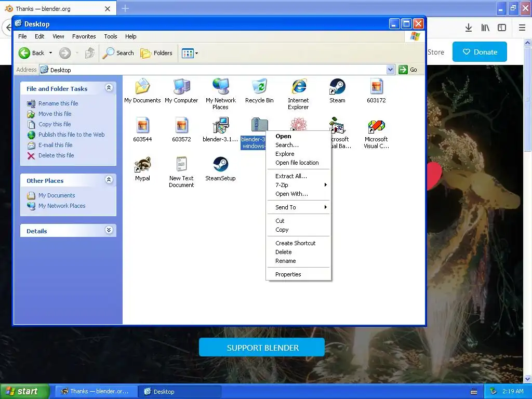Click the Up folder toolbar icon

pos(89,53)
